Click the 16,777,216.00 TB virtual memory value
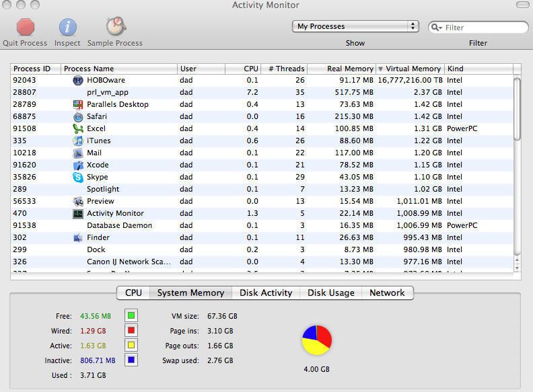This screenshot has width=533, height=392. [410, 80]
